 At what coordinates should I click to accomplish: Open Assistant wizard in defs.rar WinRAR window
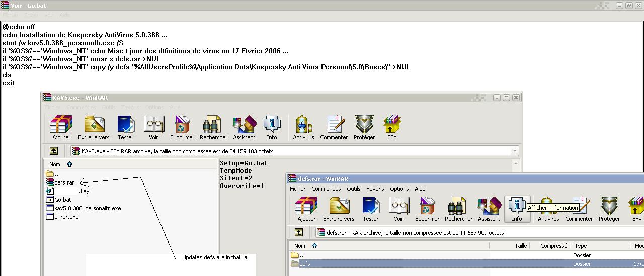[489, 209]
